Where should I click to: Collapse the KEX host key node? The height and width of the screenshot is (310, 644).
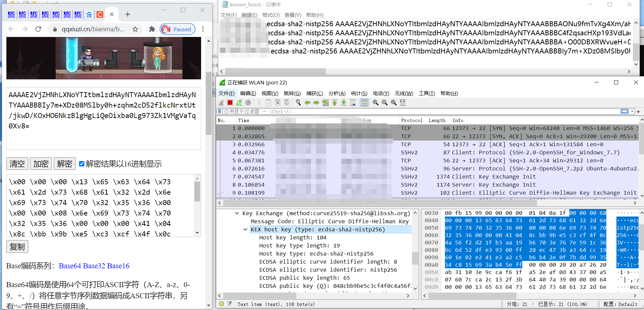(x=245, y=229)
